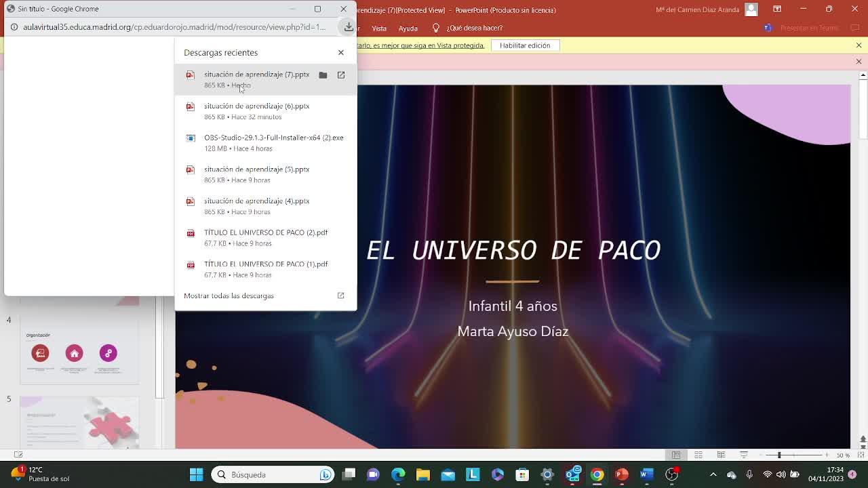868x488 pixels.
Task: Click the Vista protegida info link
Action: coord(420,45)
